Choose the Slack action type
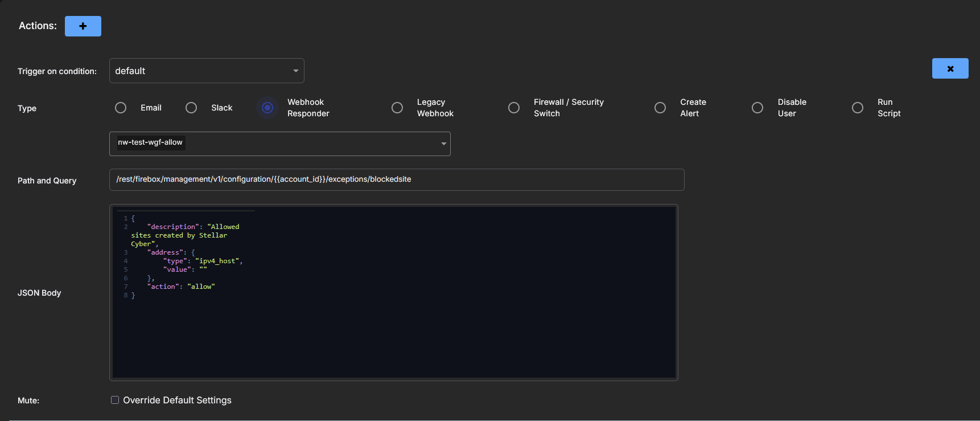 191,108
